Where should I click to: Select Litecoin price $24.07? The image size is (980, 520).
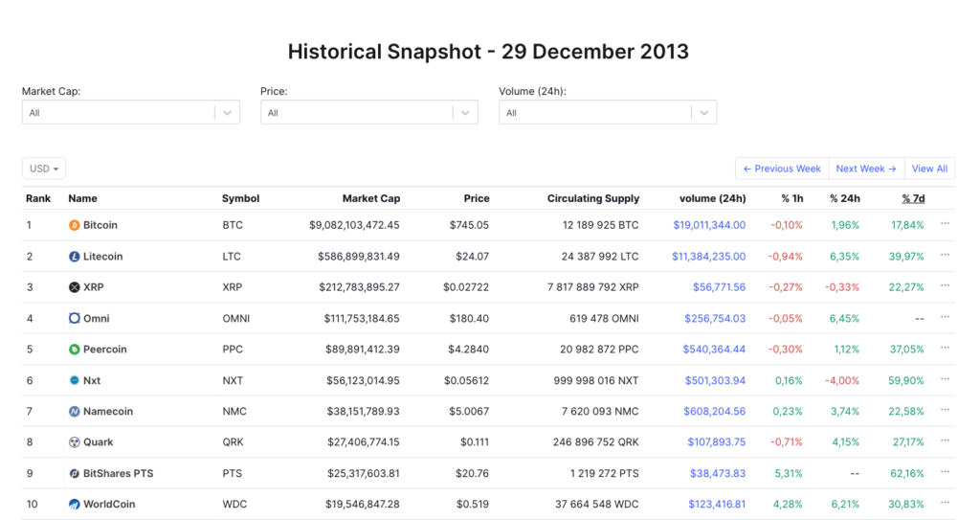(473, 257)
